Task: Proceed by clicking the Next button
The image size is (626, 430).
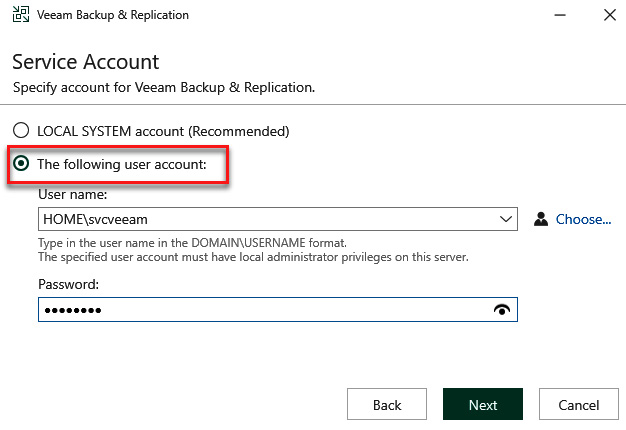Action: pyautogui.click(x=483, y=404)
